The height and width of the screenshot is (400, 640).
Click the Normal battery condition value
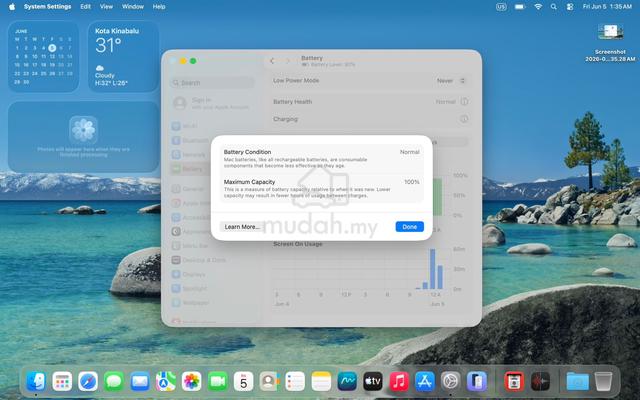(x=409, y=152)
